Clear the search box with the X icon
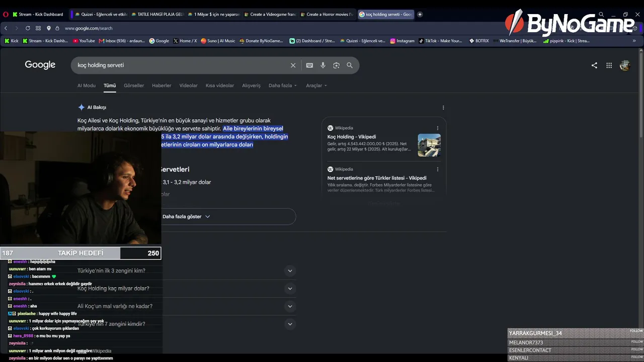The height and width of the screenshot is (362, 644). point(293,65)
